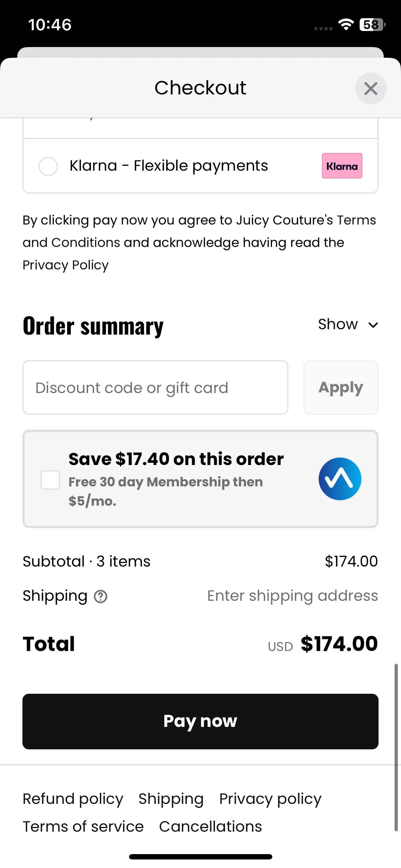Select Klarna Flexible payments radio button
The height and width of the screenshot is (868, 401).
[48, 166]
